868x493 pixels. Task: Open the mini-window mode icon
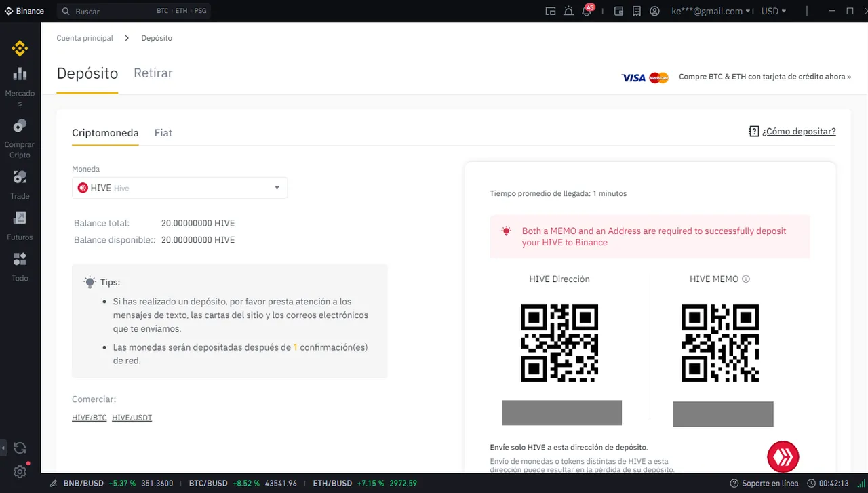tap(551, 11)
